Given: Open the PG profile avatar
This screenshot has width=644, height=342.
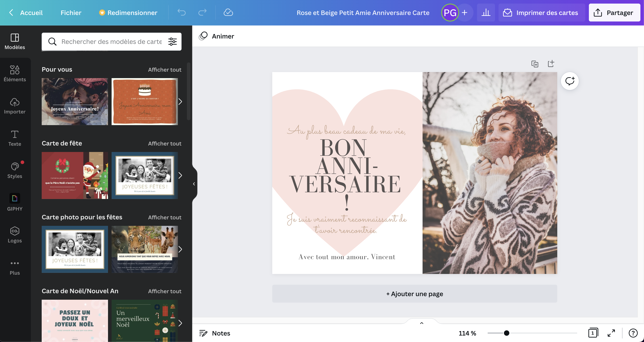Looking at the screenshot, I should click(x=450, y=13).
